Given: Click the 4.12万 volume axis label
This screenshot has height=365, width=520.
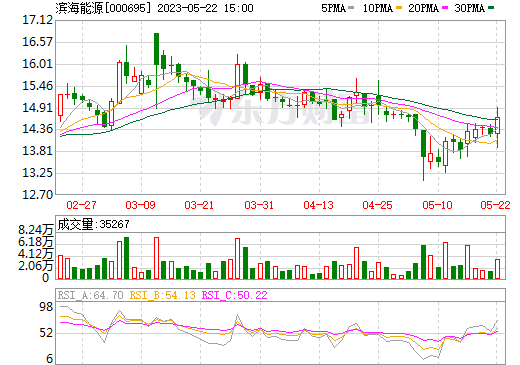Looking at the screenshot, I should 36,254.
